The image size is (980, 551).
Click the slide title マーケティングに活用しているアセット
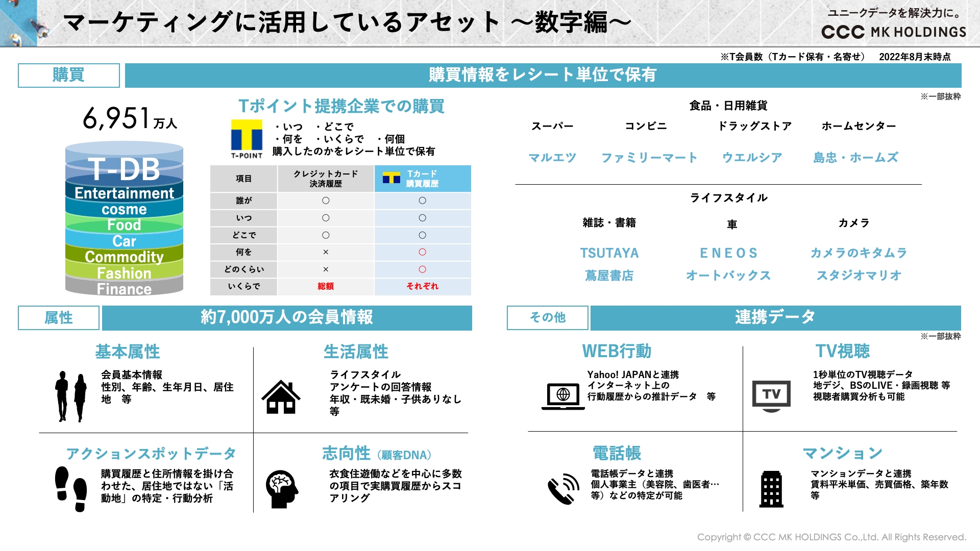281,22
